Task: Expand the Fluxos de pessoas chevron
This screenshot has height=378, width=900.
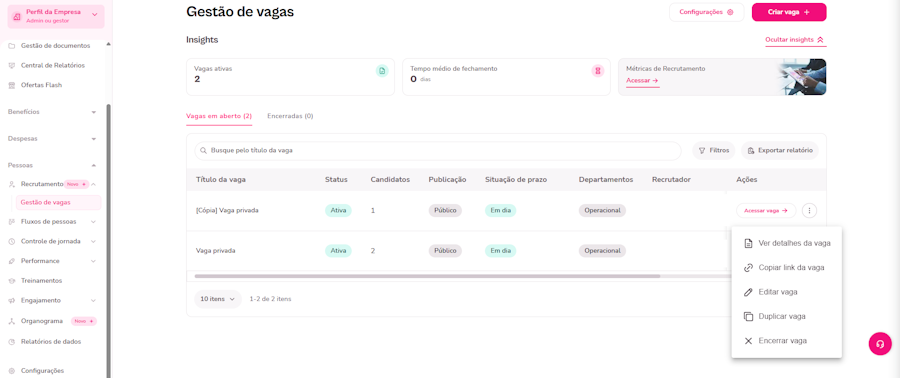Action: pyautogui.click(x=94, y=221)
